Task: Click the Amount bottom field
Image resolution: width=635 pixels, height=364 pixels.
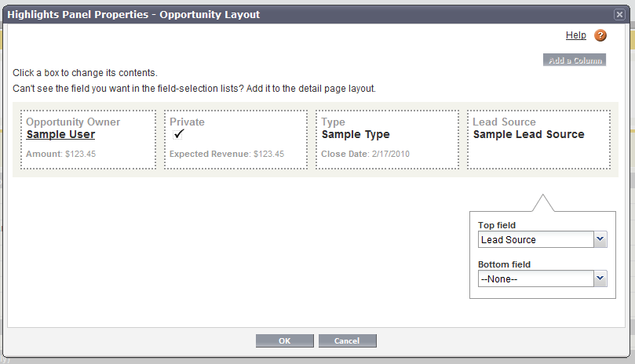Action: (x=61, y=155)
